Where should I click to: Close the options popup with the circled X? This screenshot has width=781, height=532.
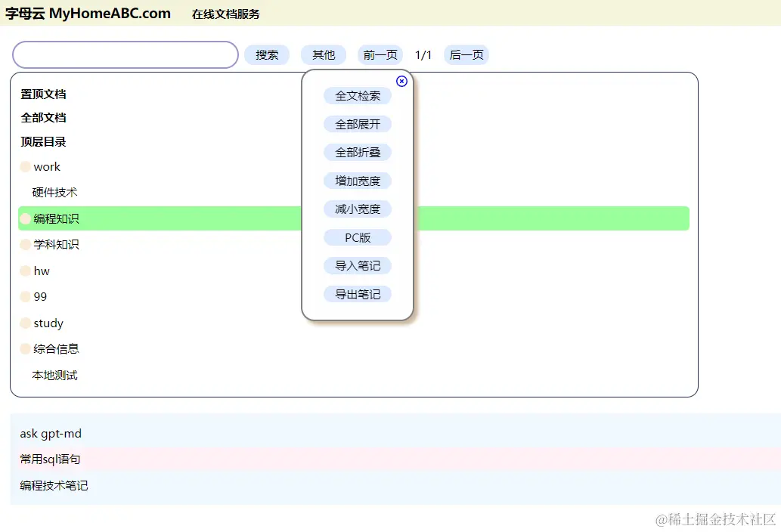[x=401, y=81]
